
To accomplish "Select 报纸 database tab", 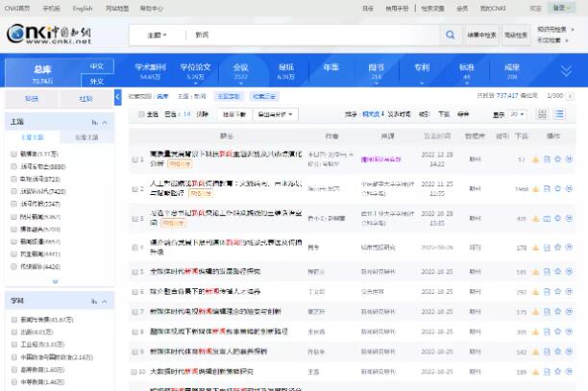I will click(x=285, y=70).
